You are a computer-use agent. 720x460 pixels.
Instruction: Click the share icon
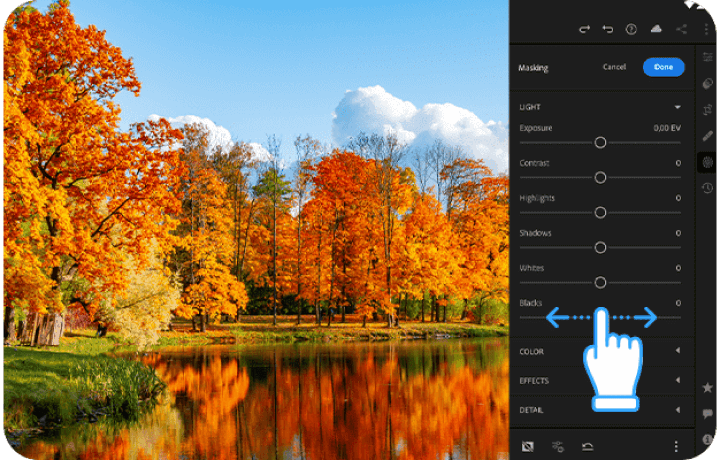click(x=681, y=29)
